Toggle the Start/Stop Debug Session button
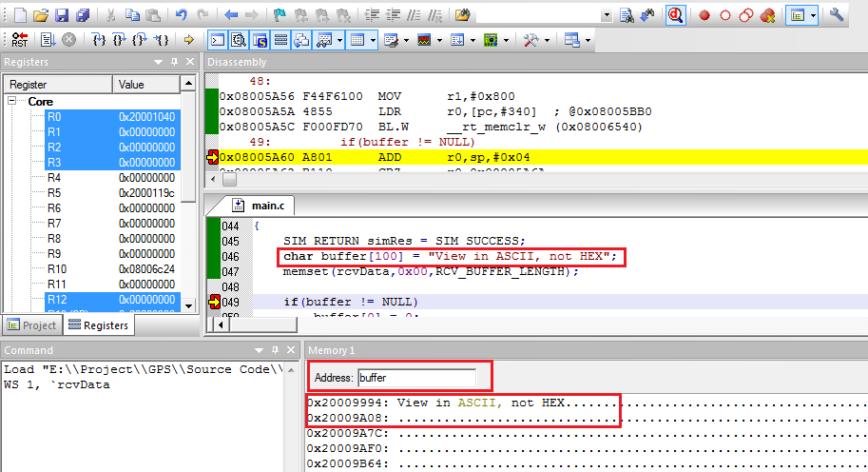 [x=675, y=15]
